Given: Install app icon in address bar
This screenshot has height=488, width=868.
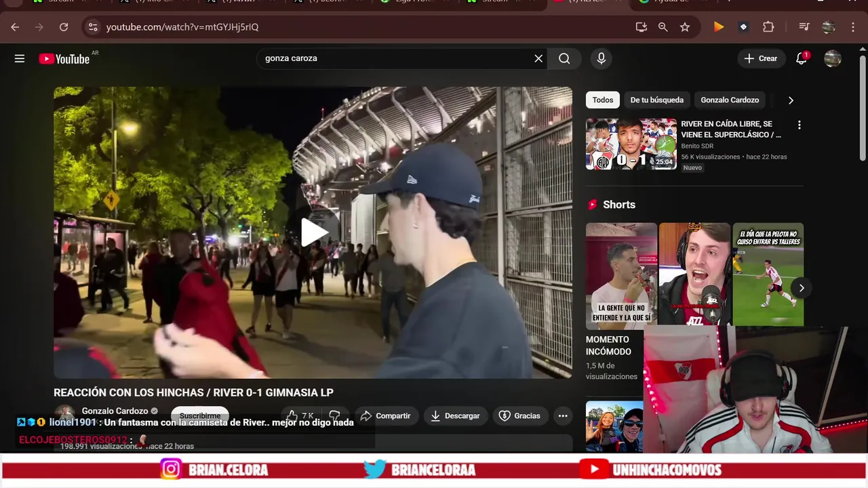Looking at the screenshot, I should (x=641, y=27).
